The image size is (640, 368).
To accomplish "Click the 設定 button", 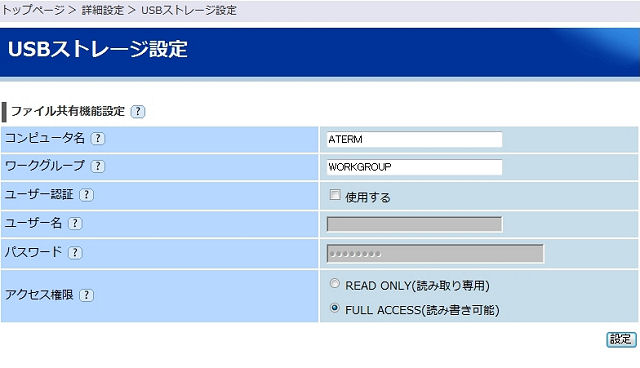I will point(621,339).
